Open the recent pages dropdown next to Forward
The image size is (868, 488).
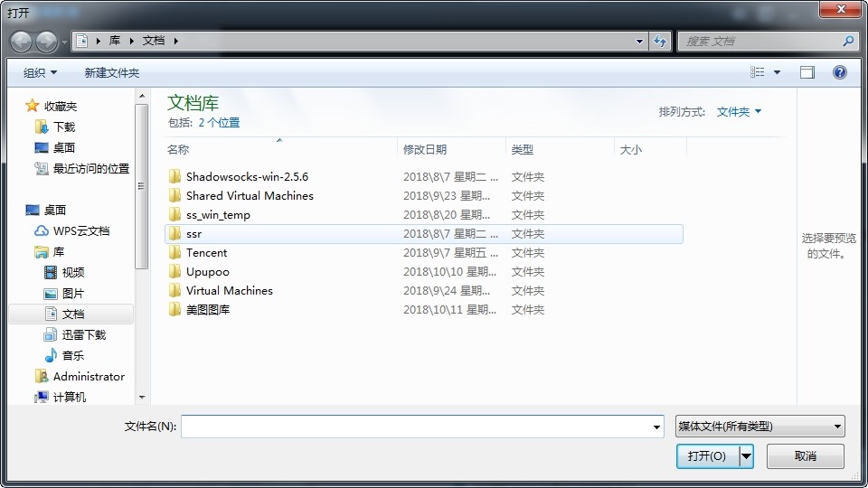[64, 42]
